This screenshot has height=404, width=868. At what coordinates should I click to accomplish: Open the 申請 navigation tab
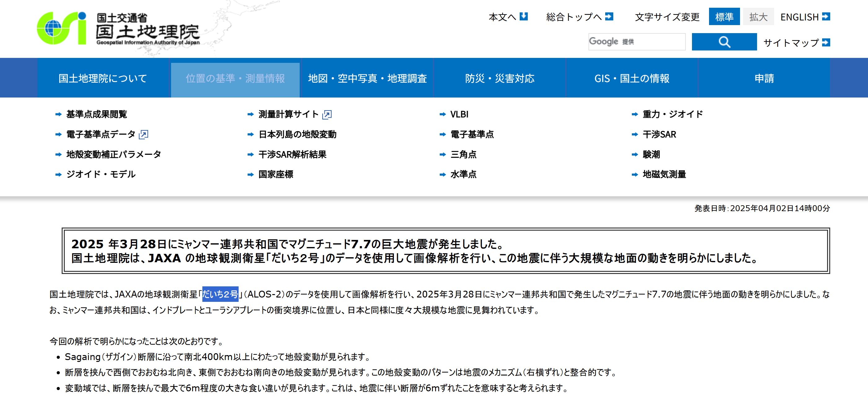tap(764, 78)
